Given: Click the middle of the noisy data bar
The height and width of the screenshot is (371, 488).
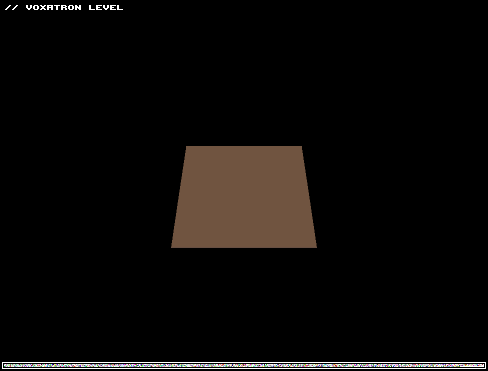Looking at the screenshot, I should [x=244, y=365].
